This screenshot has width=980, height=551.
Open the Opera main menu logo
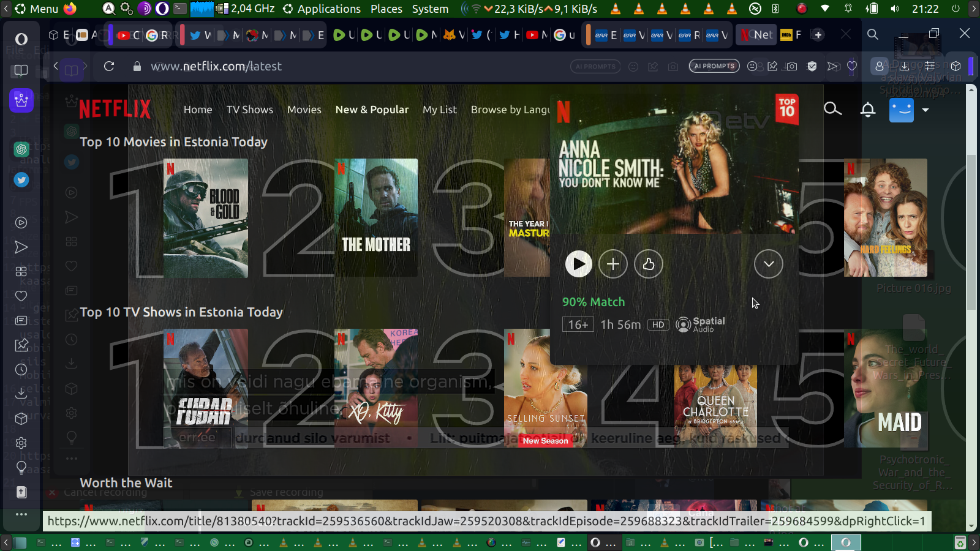pos(21,39)
